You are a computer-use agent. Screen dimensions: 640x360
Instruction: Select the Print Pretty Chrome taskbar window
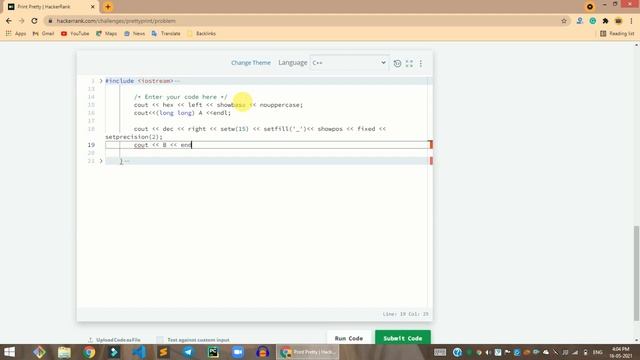[x=308, y=352]
